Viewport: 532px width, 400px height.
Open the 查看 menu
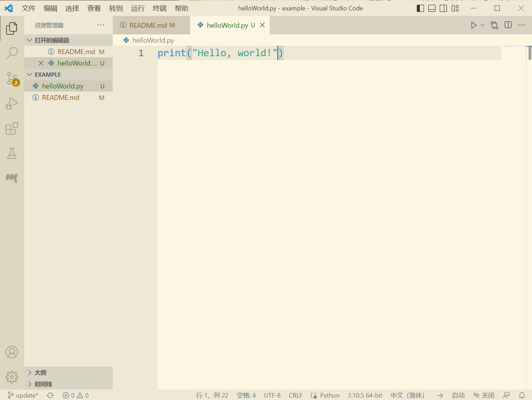[x=94, y=8]
